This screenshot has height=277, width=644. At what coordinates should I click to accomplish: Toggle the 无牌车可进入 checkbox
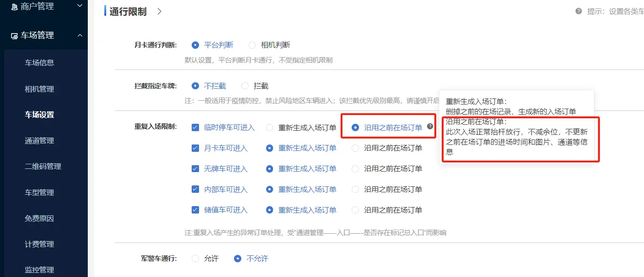coord(195,169)
